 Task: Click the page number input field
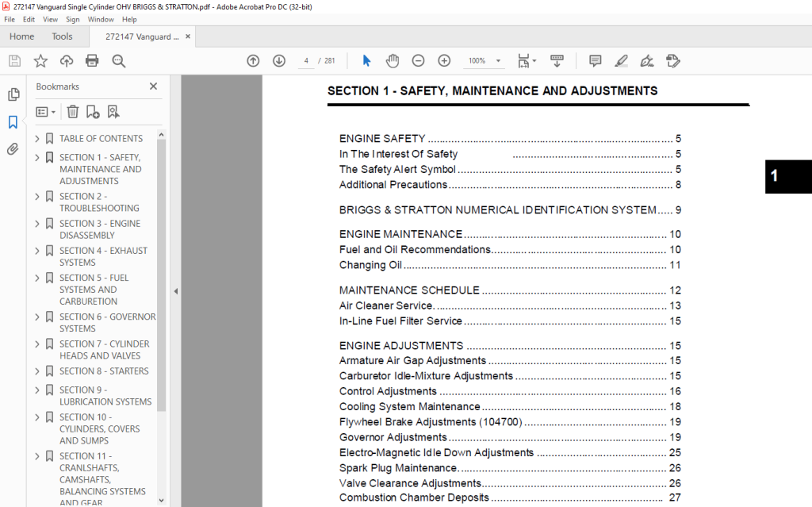click(x=306, y=61)
